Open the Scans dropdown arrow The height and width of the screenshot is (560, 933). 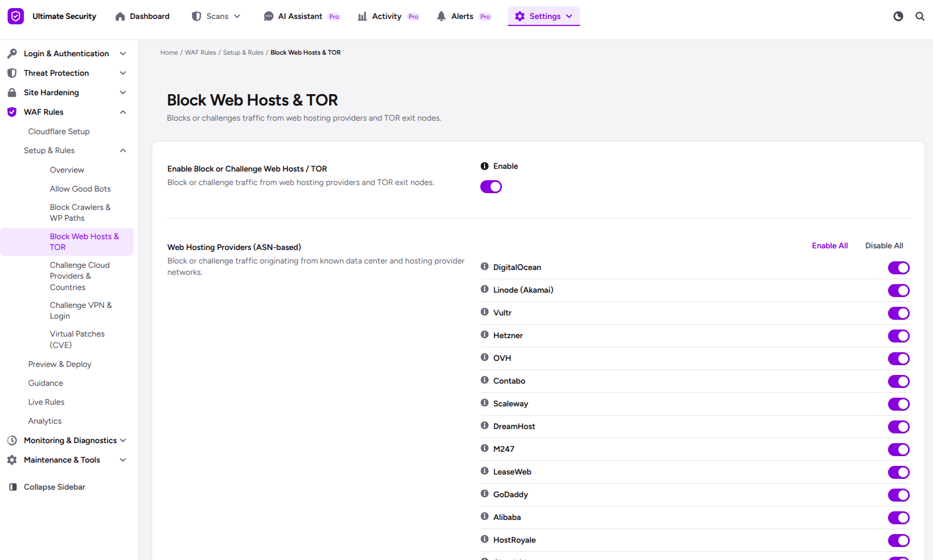click(x=237, y=16)
